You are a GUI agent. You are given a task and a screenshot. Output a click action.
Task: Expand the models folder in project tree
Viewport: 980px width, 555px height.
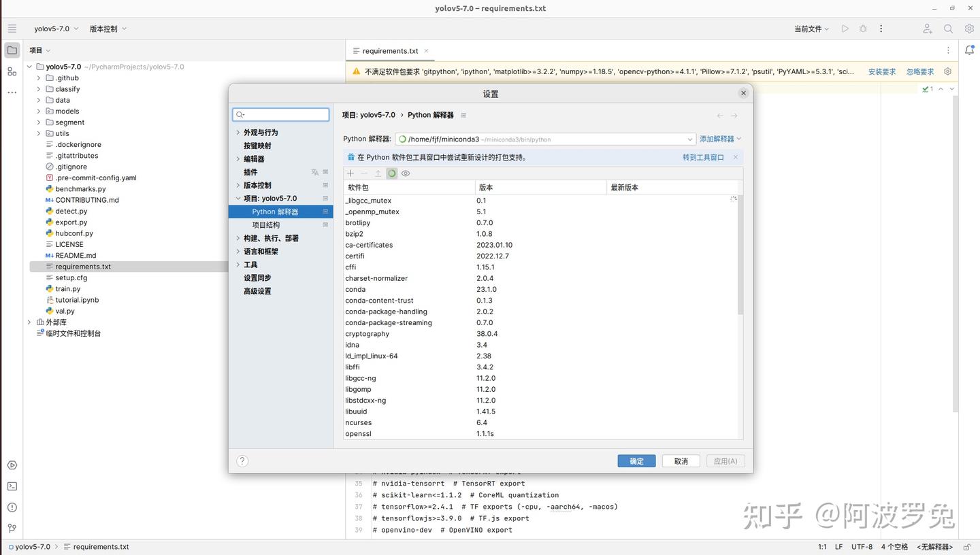(x=39, y=111)
